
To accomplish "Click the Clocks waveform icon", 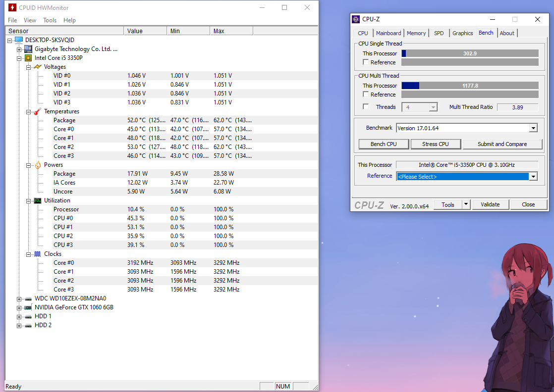I will point(38,254).
